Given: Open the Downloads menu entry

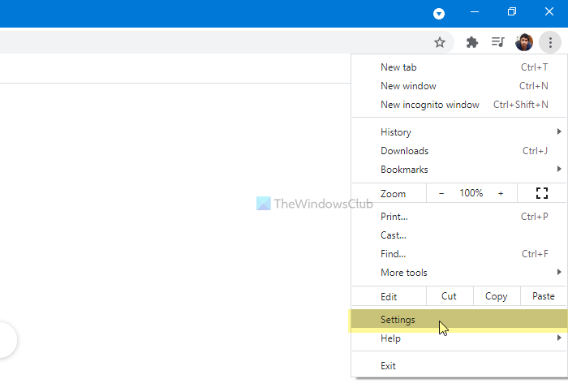Looking at the screenshot, I should tap(404, 151).
